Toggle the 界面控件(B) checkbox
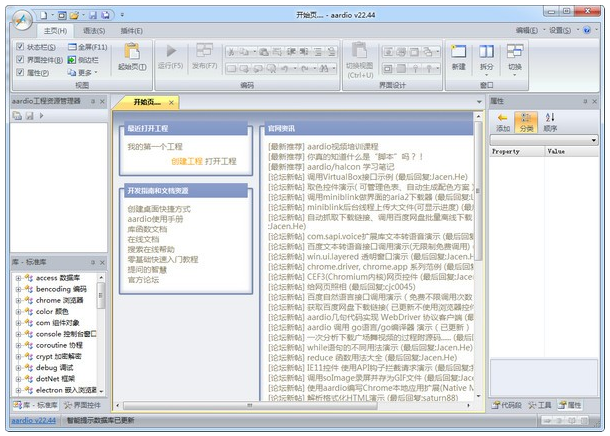 (20, 60)
